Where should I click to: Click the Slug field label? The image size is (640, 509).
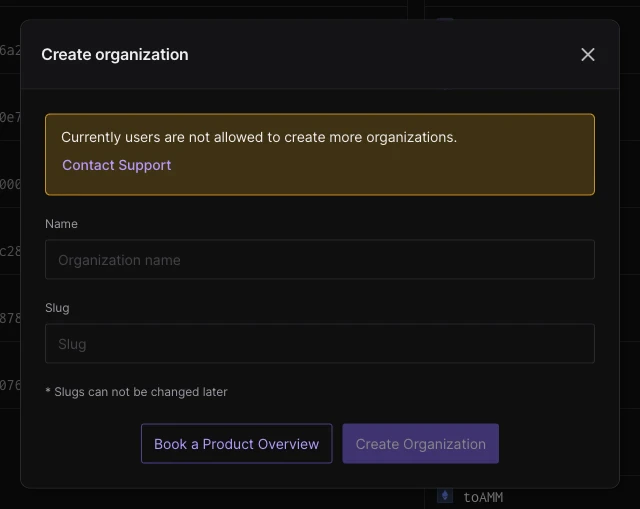pos(57,308)
